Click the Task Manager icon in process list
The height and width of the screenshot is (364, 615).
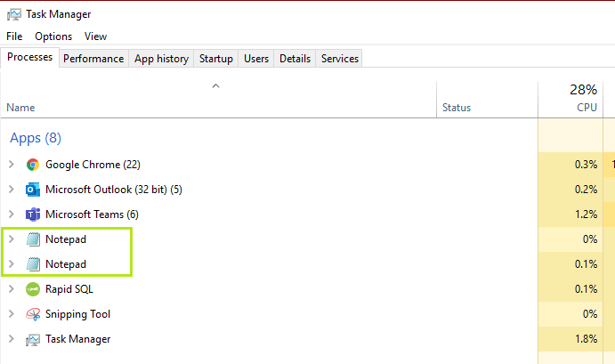33,339
